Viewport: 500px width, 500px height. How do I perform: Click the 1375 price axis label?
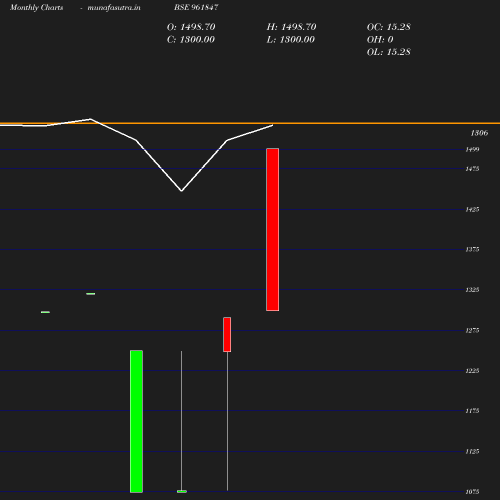472,249
